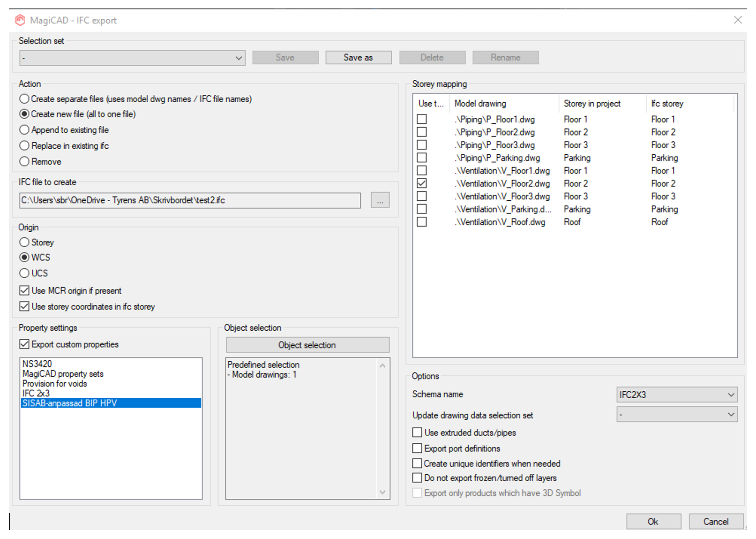Uncheck the V_Floor2.dwg row checkbox

(422, 183)
